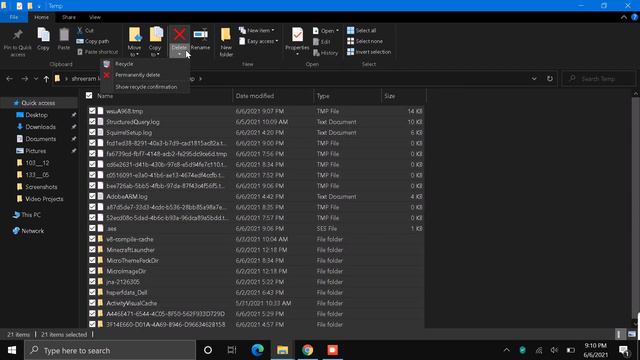Switch to the Share tab
The height and width of the screenshot is (360, 640).
(x=69, y=17)
